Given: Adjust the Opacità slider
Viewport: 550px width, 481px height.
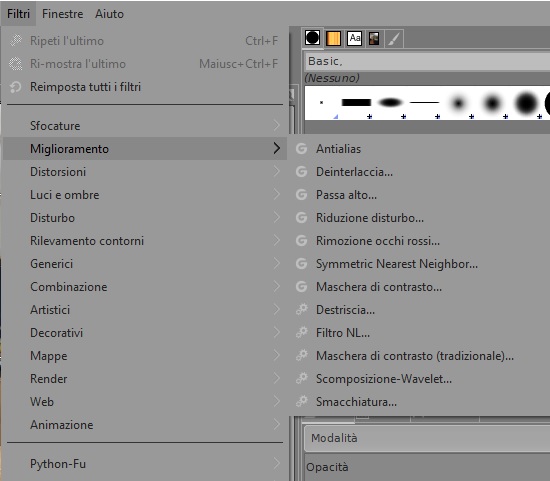Looking at the screenshot, I should 427,467.
